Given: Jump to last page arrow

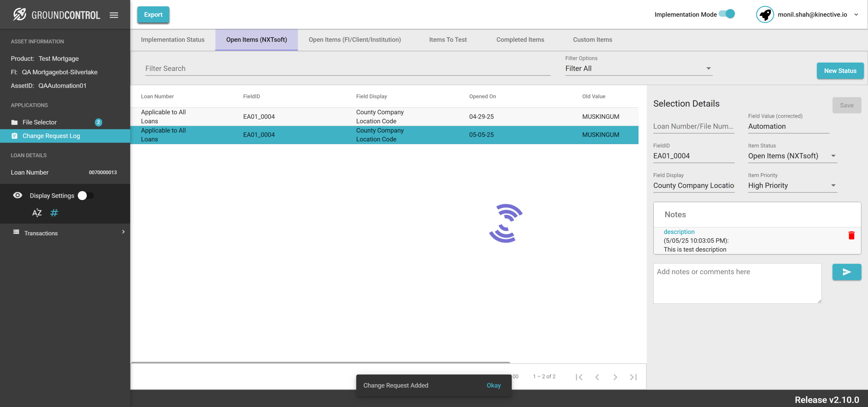Looking at the screenshot, I should [x=633, y=377].
